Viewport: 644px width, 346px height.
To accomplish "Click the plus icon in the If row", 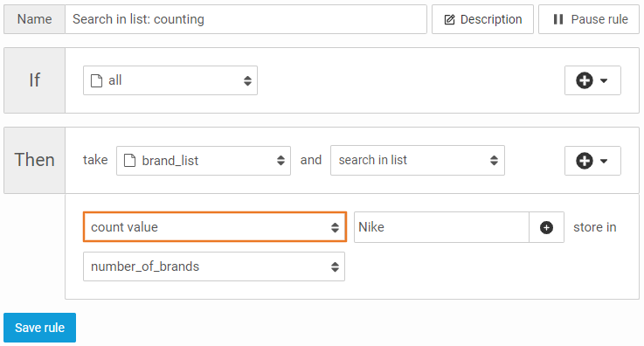I will pos(584,80).
